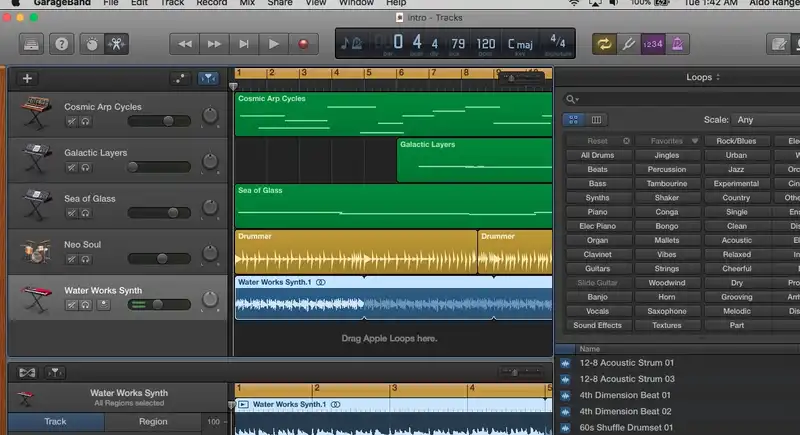
Task: Mute the Galactic Layers track
Action: click(x=72, y=167)
